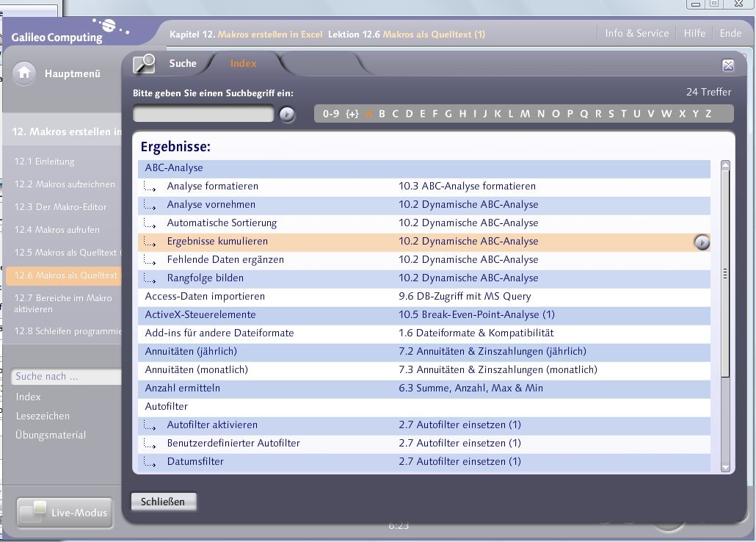This screenshot has width=756, height=542.
Task: Select letter P in index alphabet
Action: click(570, 114)
